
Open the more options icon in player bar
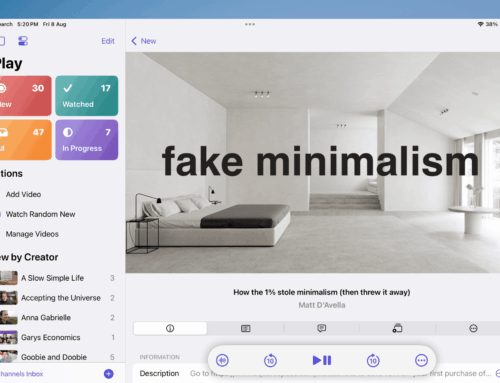tap(421, 360)
